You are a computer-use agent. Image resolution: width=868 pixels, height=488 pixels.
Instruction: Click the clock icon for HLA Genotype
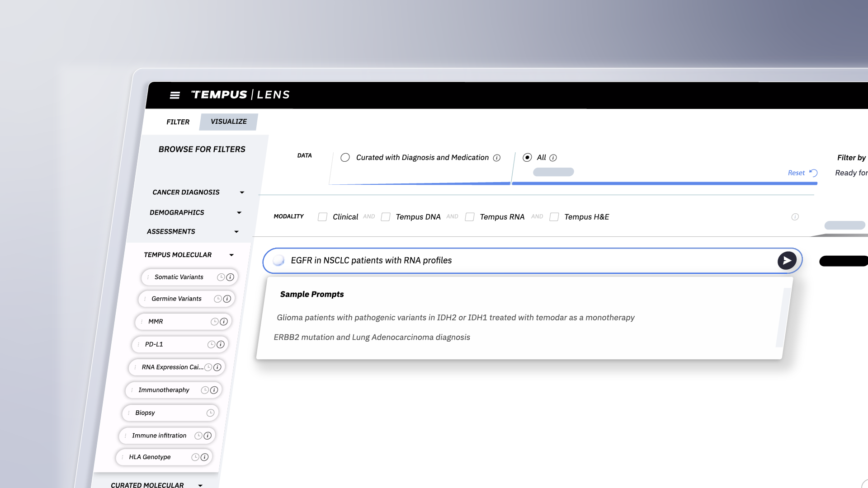click(x=195, y=457)
